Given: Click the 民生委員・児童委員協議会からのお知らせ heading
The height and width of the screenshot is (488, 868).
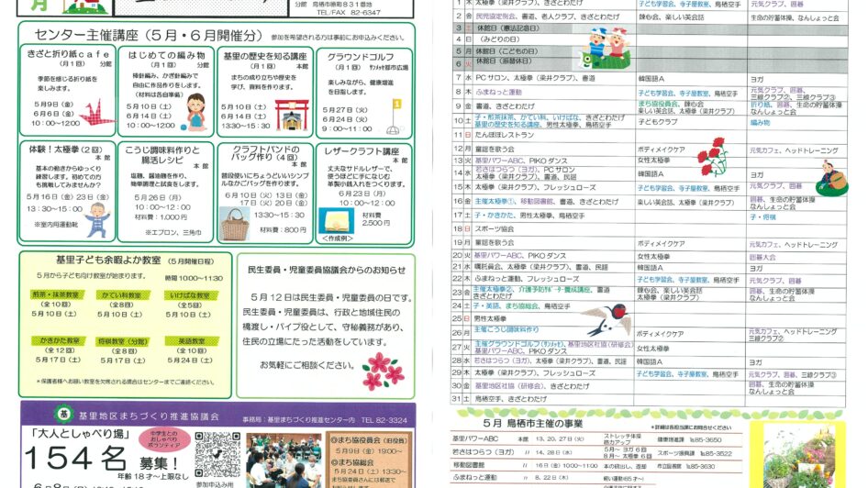Looking at the screenshot, I should [x=327, y=270].
